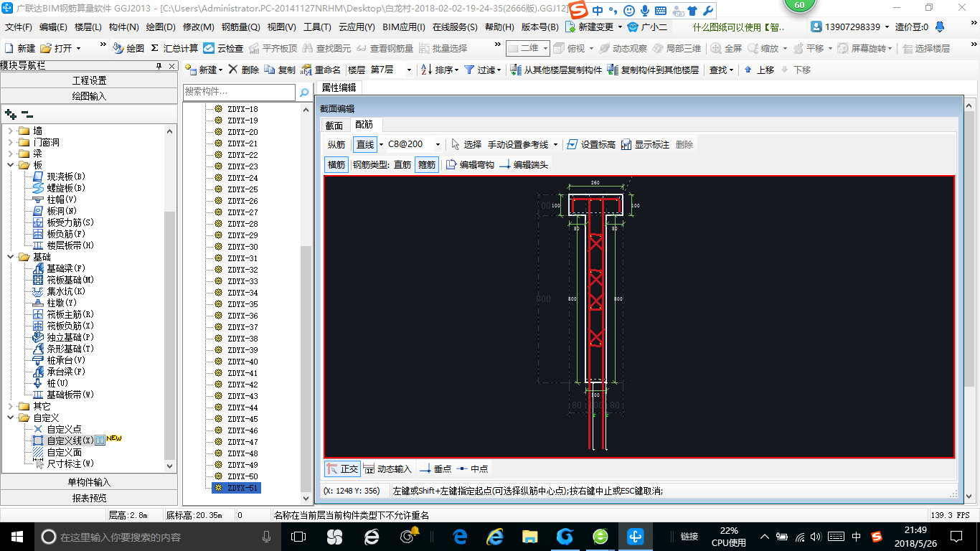Collapse the 板 tree folder

[10, 165]
